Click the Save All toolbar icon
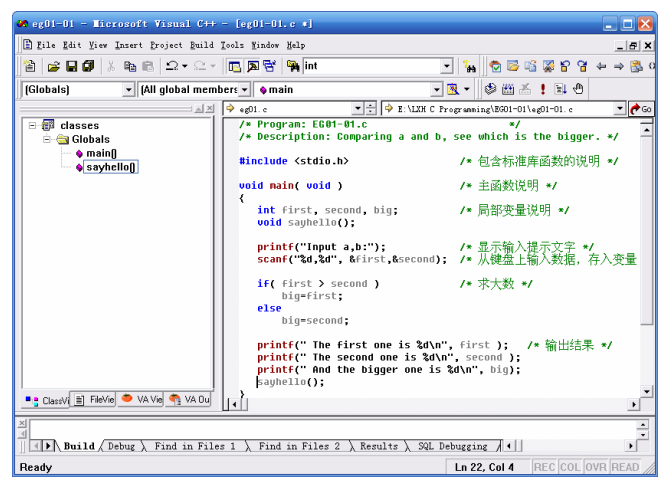Viewport: 667px width, 490px height. coord(88,67)
